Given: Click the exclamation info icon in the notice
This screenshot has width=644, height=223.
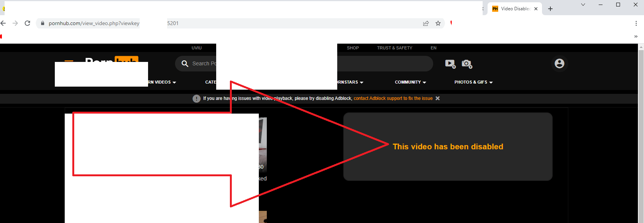Looking at the screenshot, I should coord(196,99).
